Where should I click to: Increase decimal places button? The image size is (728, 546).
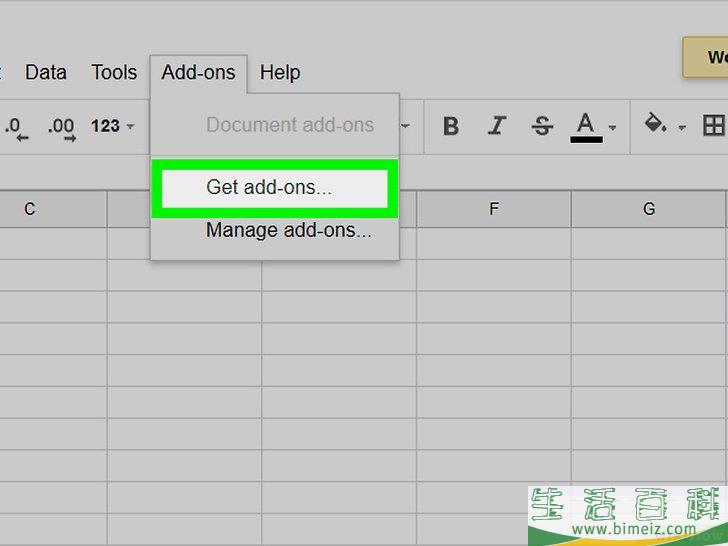(x=61, y=126)
